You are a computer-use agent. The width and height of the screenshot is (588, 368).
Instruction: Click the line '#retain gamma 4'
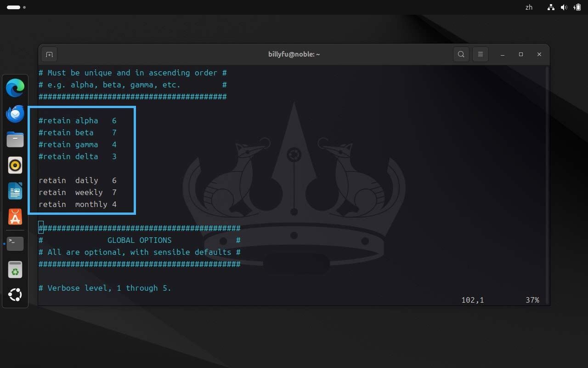[x=78, y=144]
